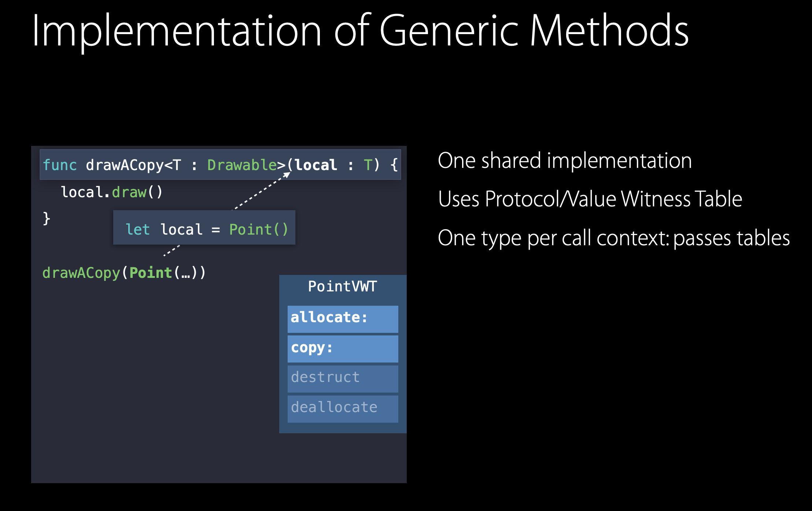Click 'One shared implementation' bullet text
Viewport: 812px width, 511px height.
pos(564,161)
